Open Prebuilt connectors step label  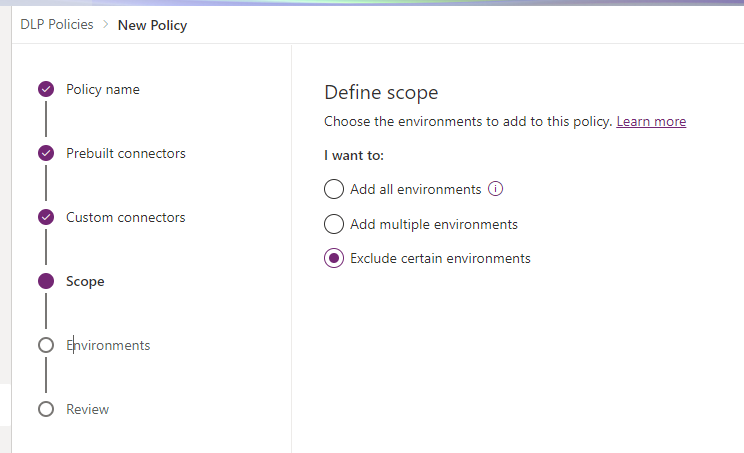[x=126, y=153]
